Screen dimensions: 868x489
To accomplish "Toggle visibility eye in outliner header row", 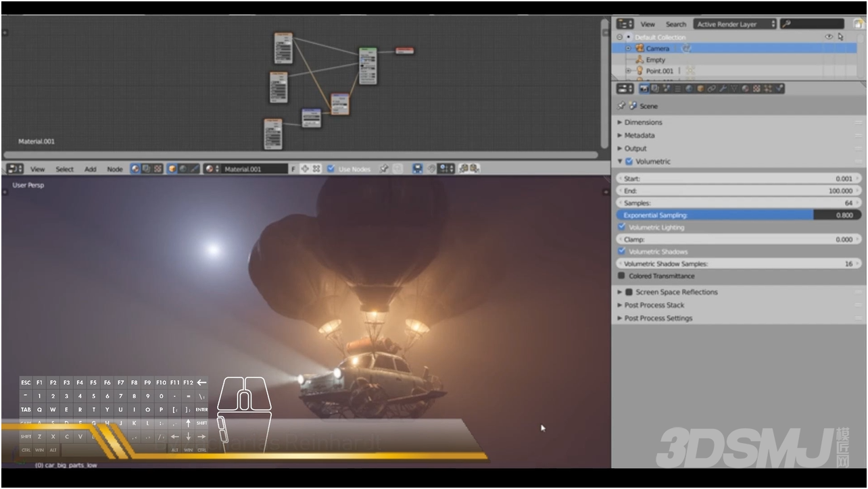I will (x=829, y=37).
